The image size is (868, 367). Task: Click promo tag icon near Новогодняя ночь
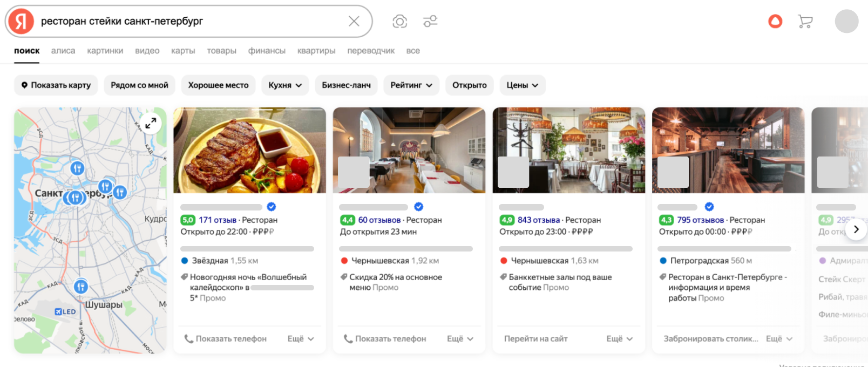(184, 277)
